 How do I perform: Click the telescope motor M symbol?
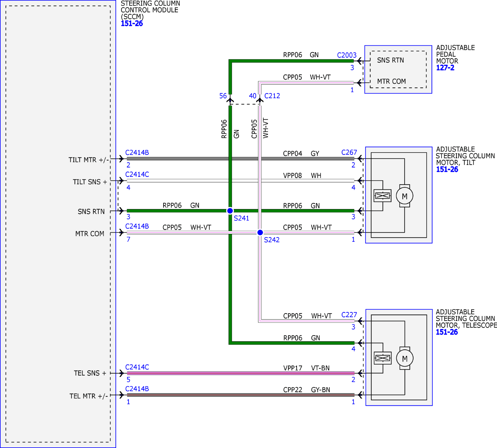coord(405,358)
